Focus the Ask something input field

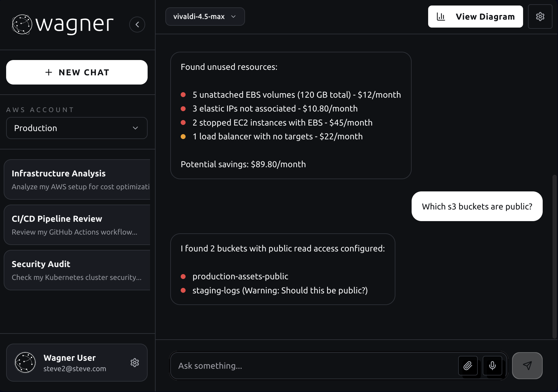coord(312,366)
